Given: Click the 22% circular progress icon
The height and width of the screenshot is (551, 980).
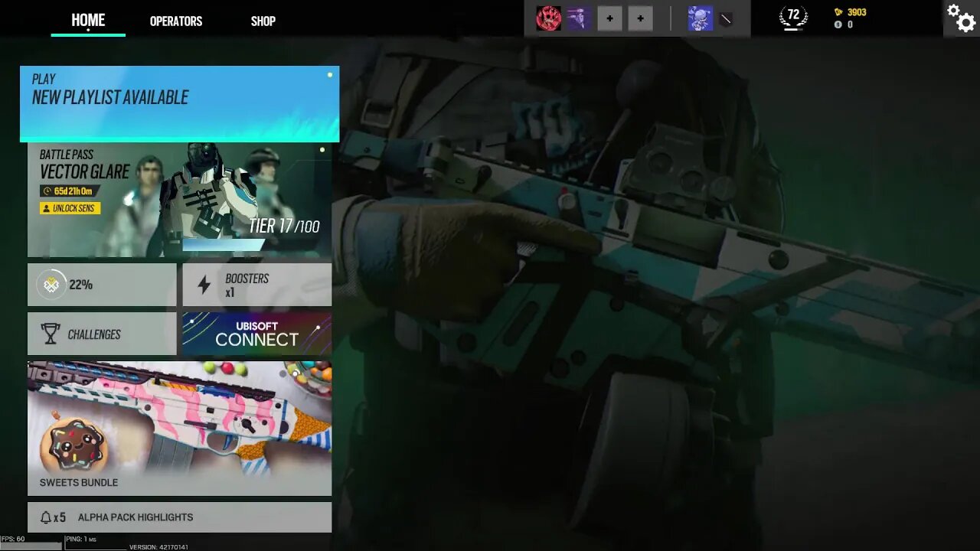Looking at the screenshot, I should click(x=51, y=285).
